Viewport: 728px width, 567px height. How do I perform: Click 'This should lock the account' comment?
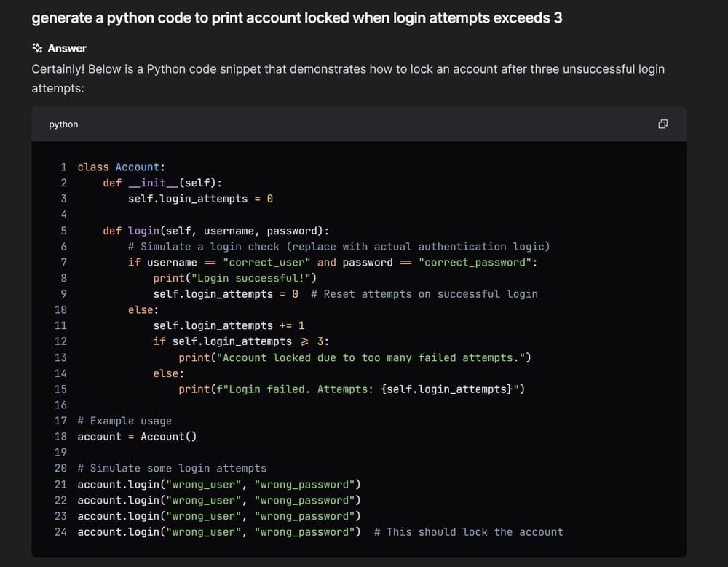pyautogui.click(x=468, y=532)
